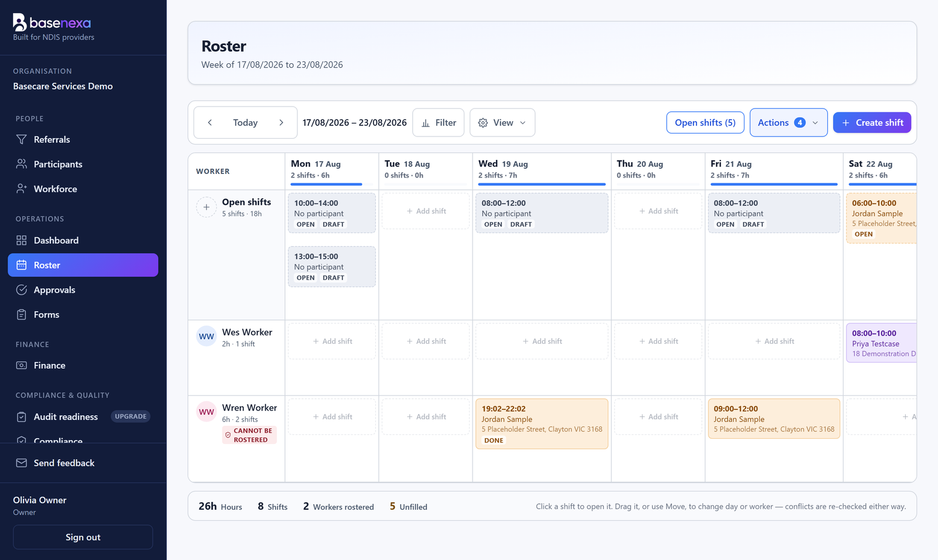Open the Workforce menu item

point(83,189)
